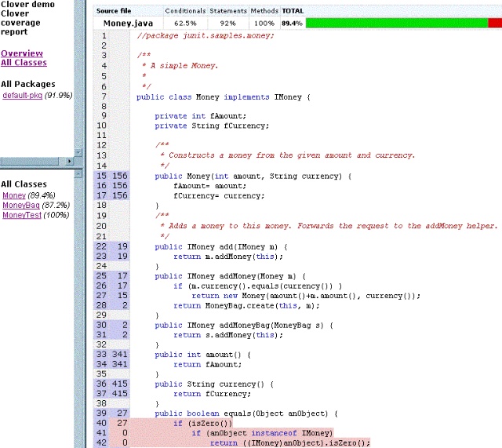Click the classes pane up scroll arrow
The width and height of the screenshot is (502, 448).
pyautogui.click(x=78, y=174)
